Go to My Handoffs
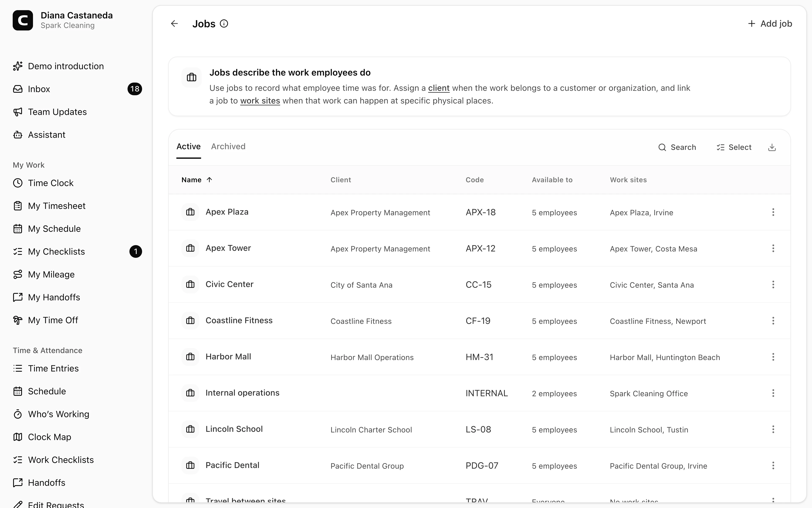 (77, 297)
